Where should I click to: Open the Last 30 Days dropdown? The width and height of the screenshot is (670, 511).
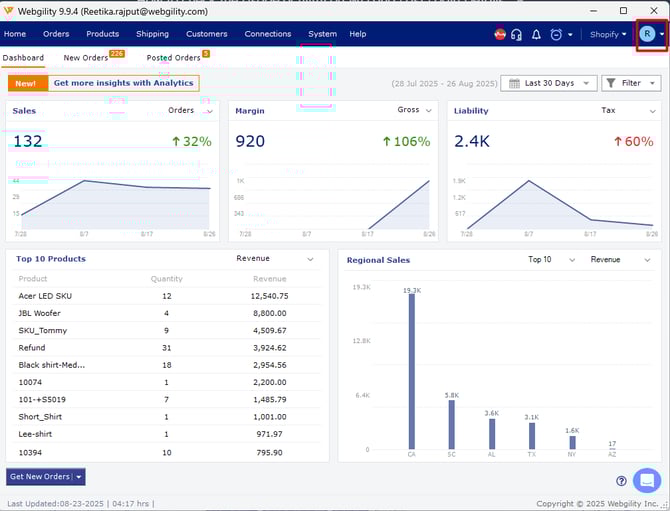point(549,83)
